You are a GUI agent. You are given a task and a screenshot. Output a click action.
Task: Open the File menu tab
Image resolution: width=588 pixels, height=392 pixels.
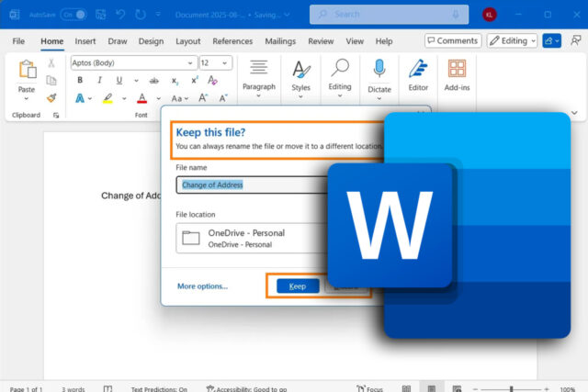[18, 41]
